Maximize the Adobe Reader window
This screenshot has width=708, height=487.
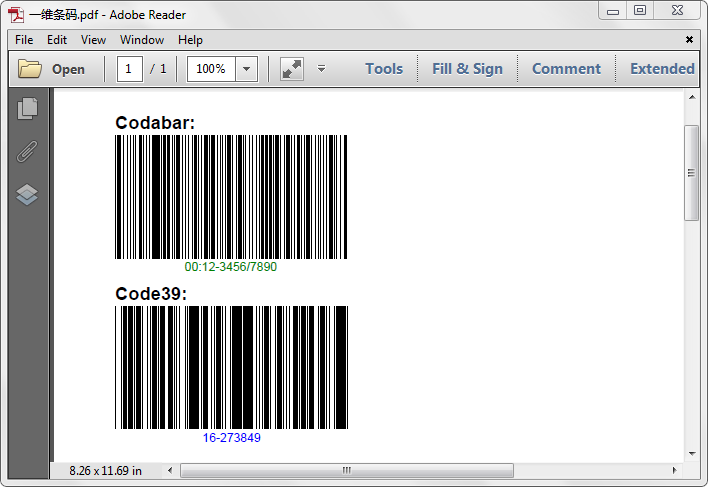[x=640, y=10]
